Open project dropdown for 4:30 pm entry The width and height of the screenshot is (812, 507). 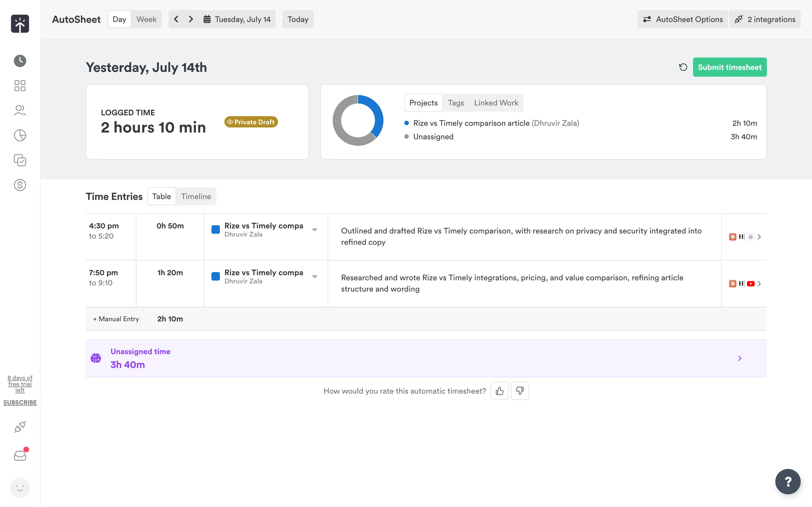click(x=314, y=230)
